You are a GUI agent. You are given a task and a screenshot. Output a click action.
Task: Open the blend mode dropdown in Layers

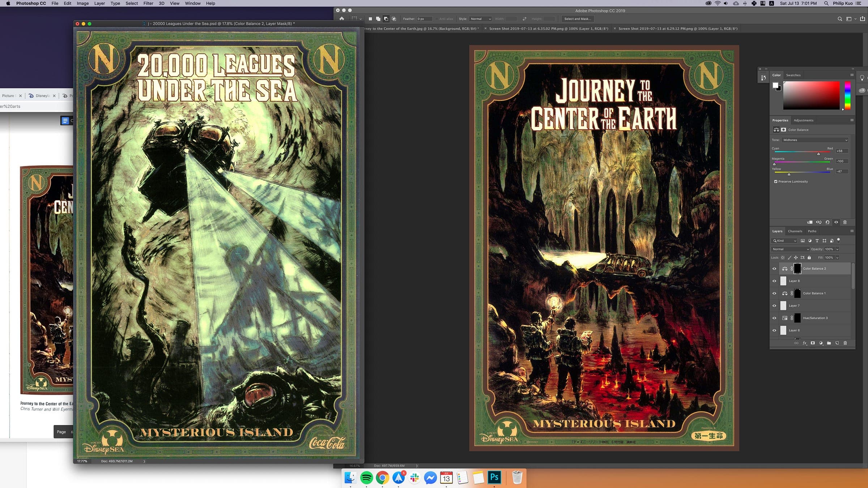click(x=790, y=249)
